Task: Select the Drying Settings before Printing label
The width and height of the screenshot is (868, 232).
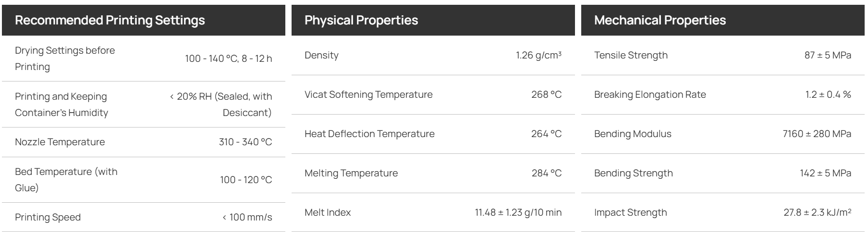Action: [65, 58]
